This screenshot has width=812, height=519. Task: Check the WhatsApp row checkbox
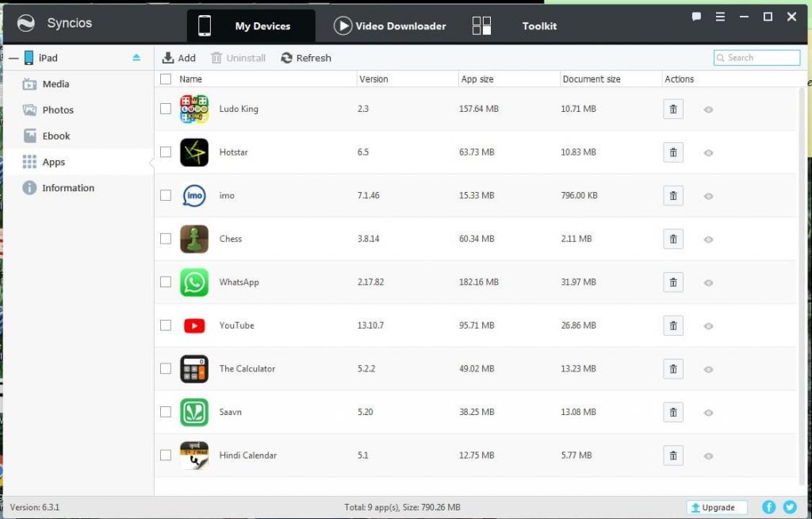click(x=166, y=282)
